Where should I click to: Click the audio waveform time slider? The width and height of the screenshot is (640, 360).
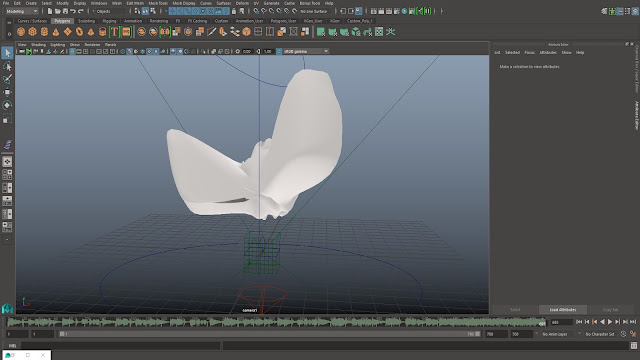point(276,322)
